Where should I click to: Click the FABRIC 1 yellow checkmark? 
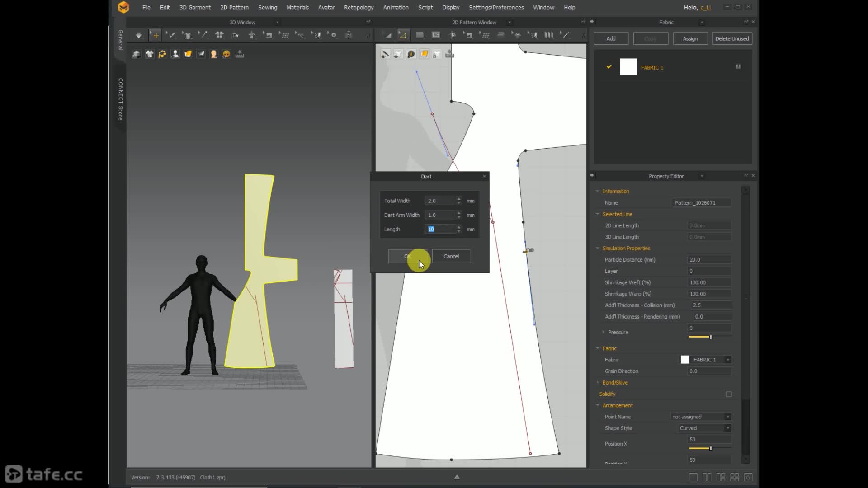pyautogui.click(x=609, y=67)
